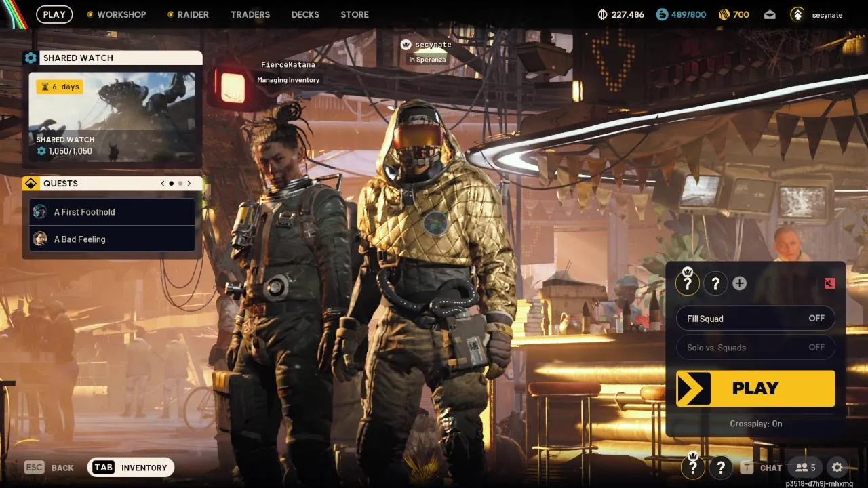The width and height of the screenshot is (868, 488).
Task: Open the A First Foothold quest
Action: click(x=112, y=212)
